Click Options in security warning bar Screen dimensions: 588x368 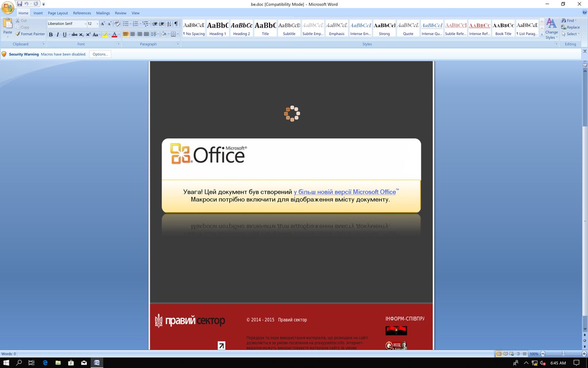(x=100, y=54)
